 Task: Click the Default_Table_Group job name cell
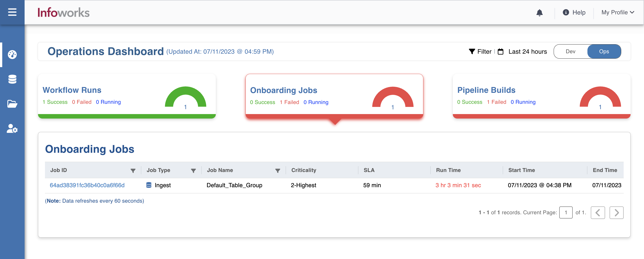(234, 185)
